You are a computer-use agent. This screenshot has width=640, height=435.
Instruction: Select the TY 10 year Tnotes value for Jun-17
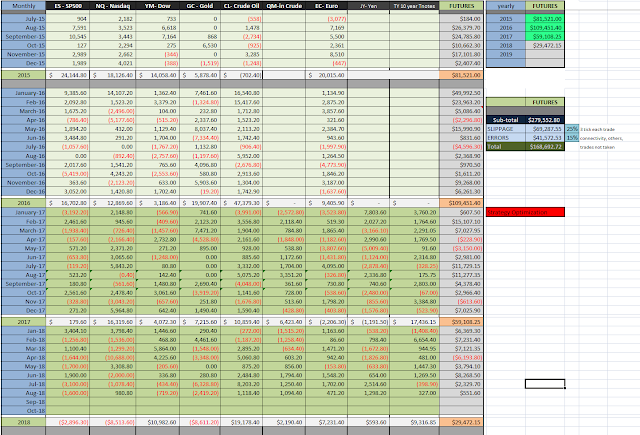414,257
